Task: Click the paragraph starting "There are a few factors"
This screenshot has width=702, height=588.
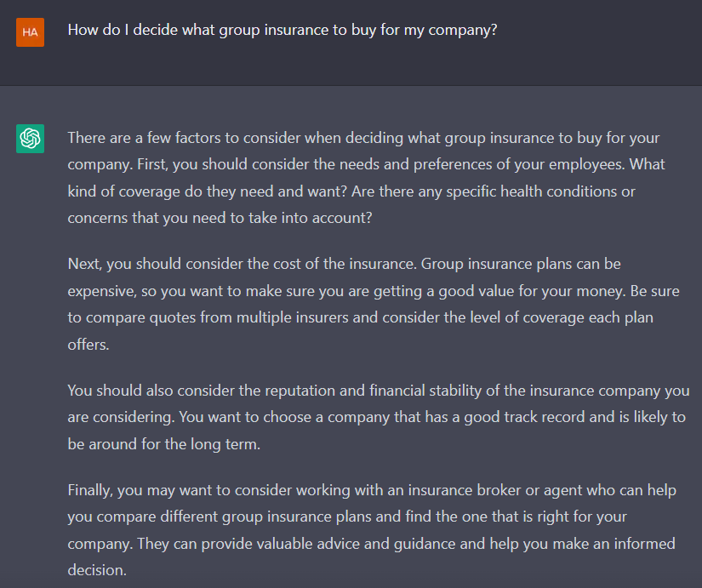Action: [x=366, y=178]
